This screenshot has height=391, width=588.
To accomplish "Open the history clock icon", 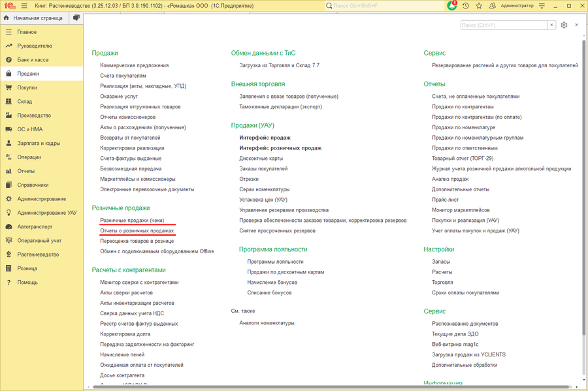I will pos(466,6).
